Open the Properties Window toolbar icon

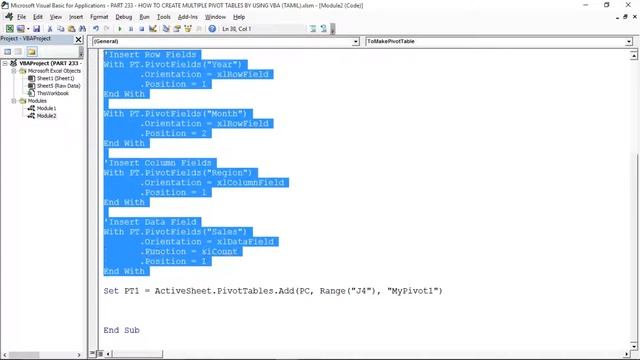177,29
